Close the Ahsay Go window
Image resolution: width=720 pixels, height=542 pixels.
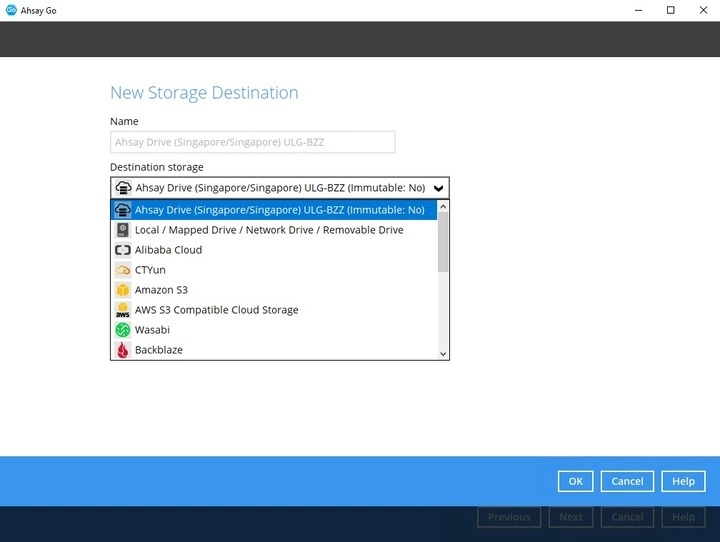coord(703,10)
